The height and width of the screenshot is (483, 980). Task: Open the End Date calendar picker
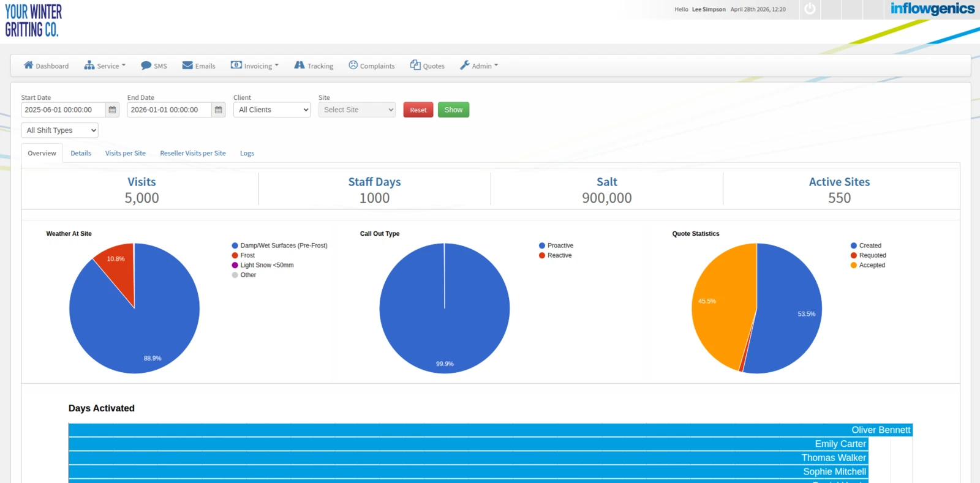(219, 110)
